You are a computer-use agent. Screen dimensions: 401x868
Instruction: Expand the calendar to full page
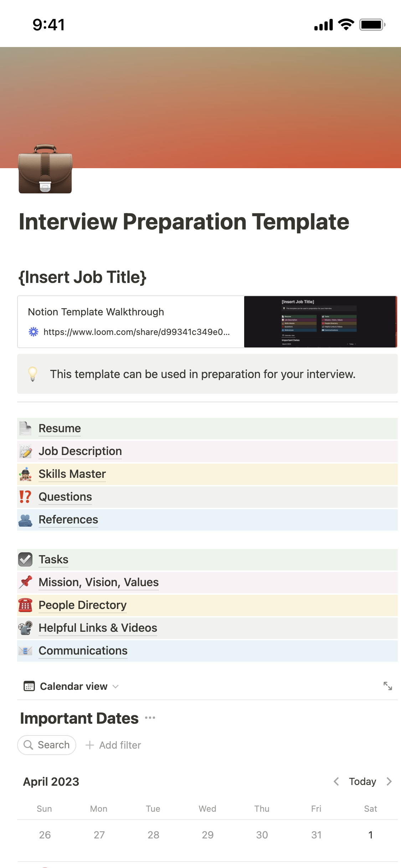pyautogui.click(x=387, y=686)
